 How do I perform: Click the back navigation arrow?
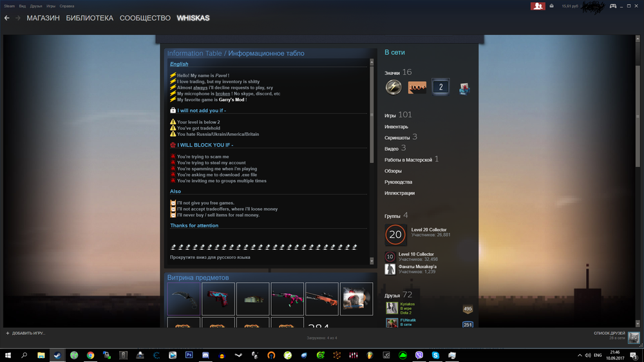point(7,18)
